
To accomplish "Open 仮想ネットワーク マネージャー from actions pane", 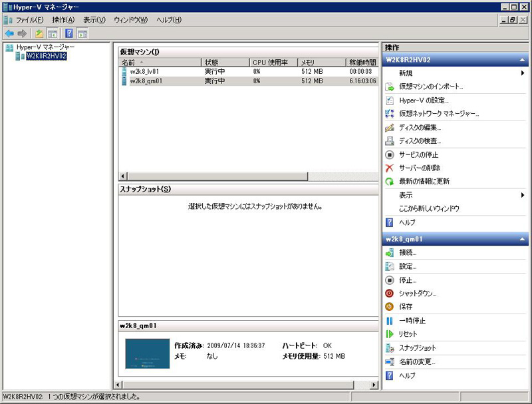I will (x=438, y=114).
